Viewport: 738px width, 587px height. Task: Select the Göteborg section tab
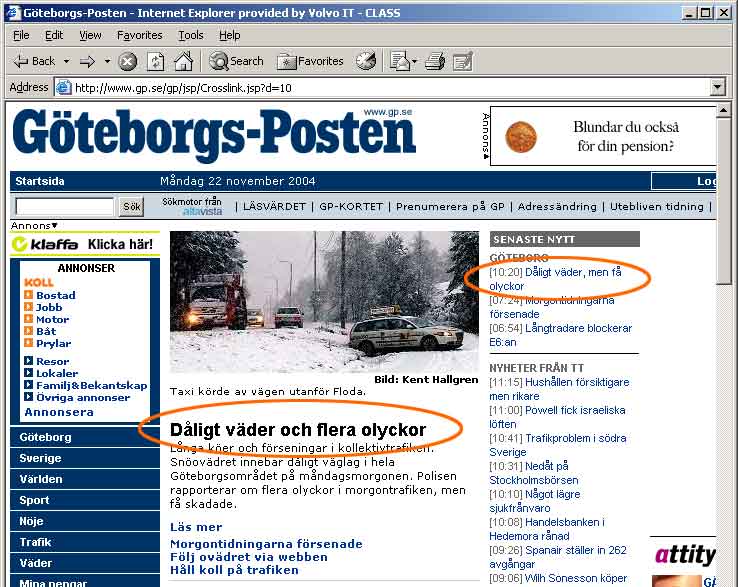pos(85,437)
